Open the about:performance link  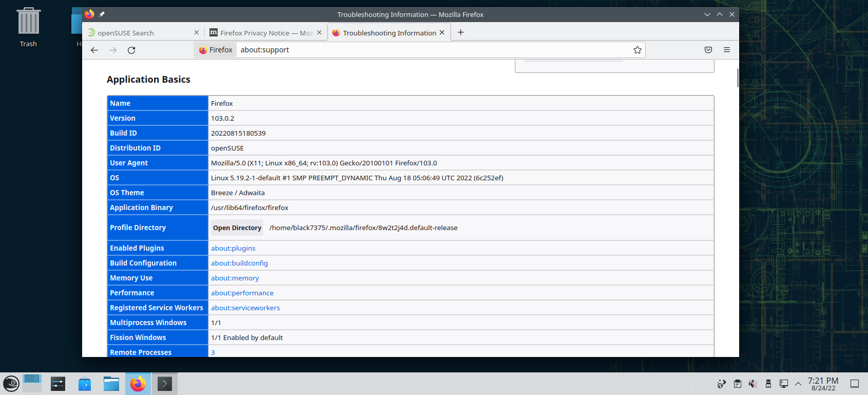(242, 293)
